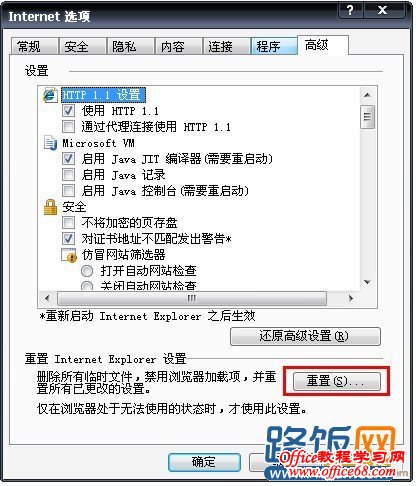Click the right arrow of horizontal scrollbar
The width and height of the screenshot is (418, 486).
tap(351, 298)
